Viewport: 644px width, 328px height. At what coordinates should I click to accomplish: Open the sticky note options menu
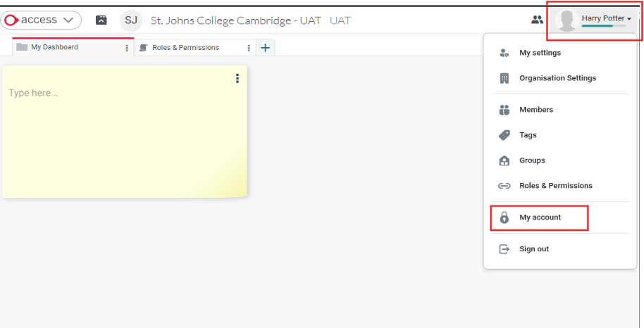(x=237, y=78)
